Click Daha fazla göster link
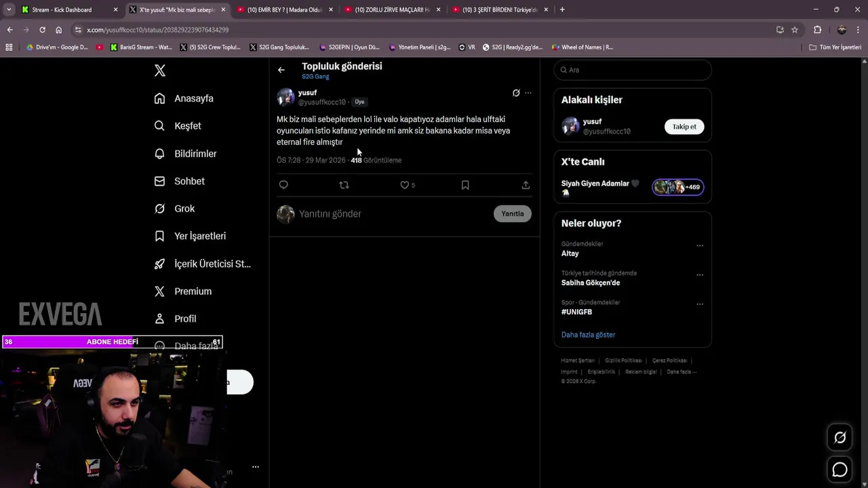This screenshot has width=868, height=488. click(589, 335)
